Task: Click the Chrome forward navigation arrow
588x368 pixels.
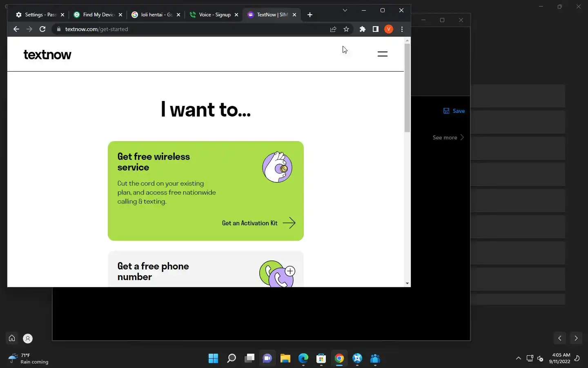Action: tap(29, 29)
